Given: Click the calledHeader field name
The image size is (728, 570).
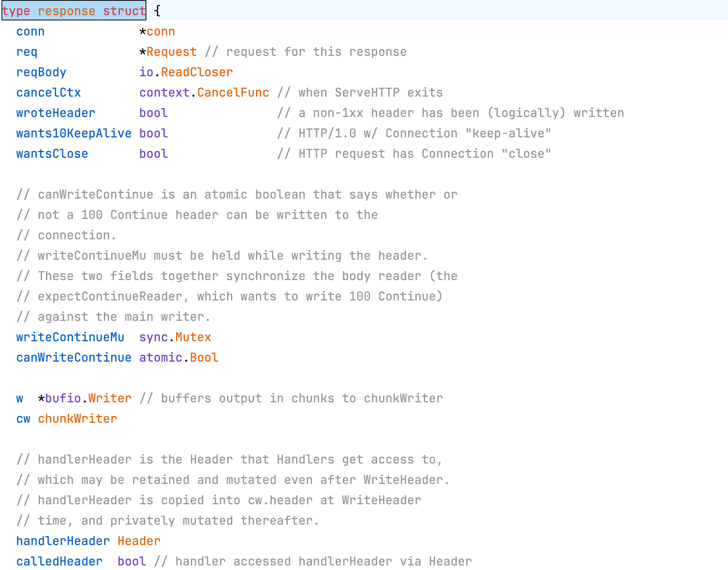Looking at the screenshot, I should (59, 561).
